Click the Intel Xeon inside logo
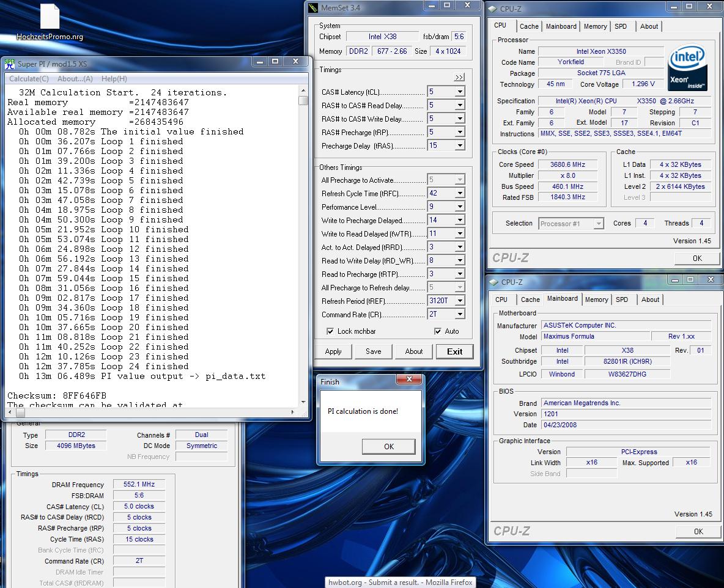Viewport: 724px width, 588px height. [x=687, y=68]
